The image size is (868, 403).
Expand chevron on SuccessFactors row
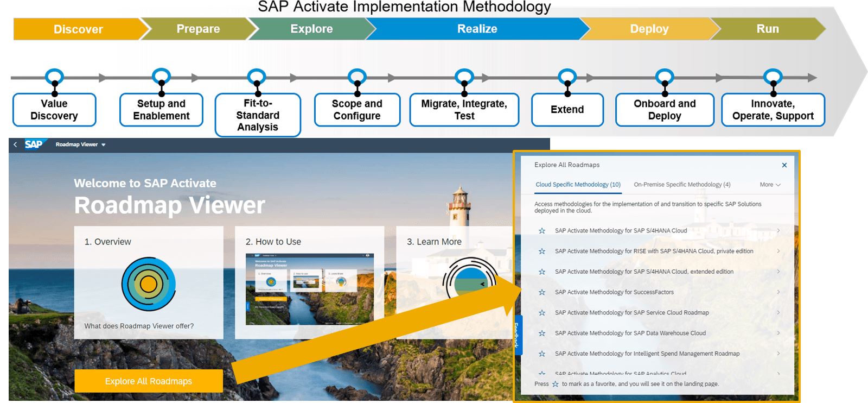point(778,292)
